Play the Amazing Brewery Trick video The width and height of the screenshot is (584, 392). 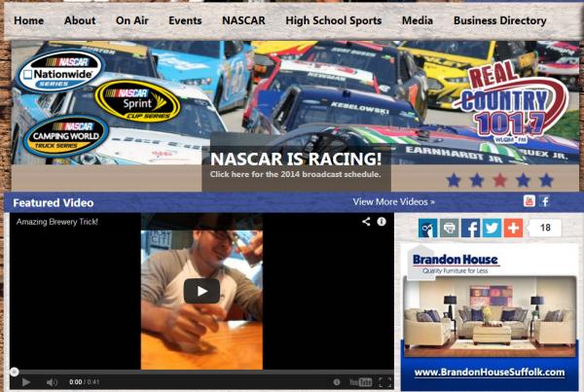[201, 291]
